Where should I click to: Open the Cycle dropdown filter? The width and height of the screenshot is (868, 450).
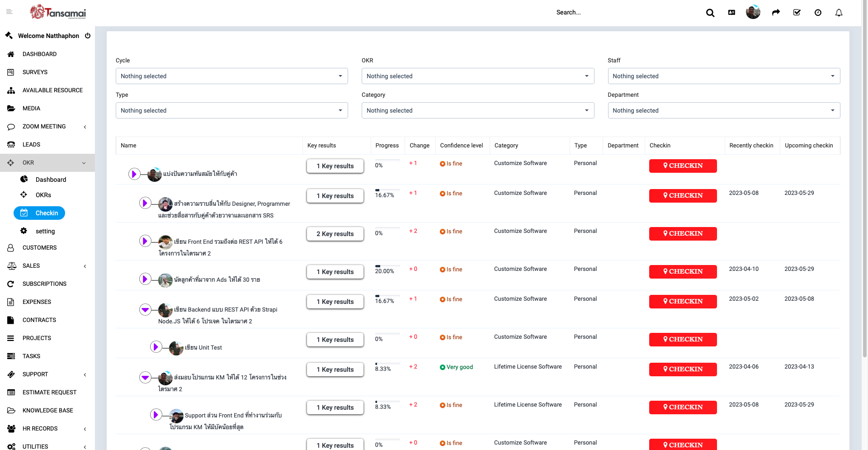231,76
